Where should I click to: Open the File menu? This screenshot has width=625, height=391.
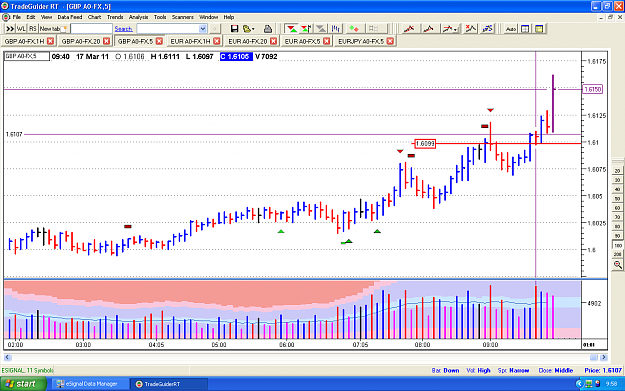(16, 17)
